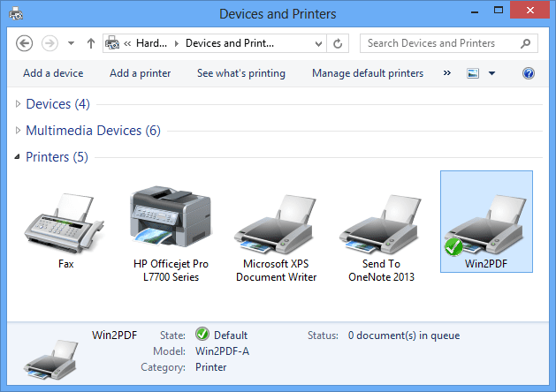Select the HP Officejet Pro L7700 printer

tap(171, 216)
